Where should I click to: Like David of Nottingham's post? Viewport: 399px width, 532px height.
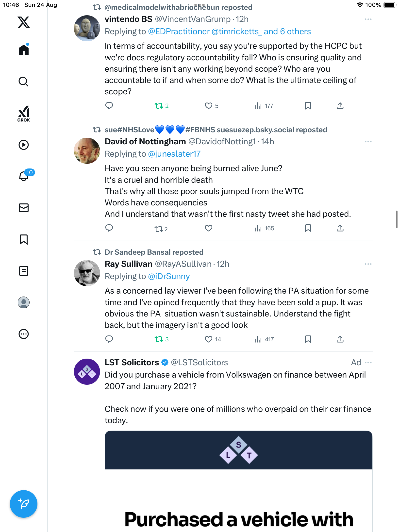point(208,228)
